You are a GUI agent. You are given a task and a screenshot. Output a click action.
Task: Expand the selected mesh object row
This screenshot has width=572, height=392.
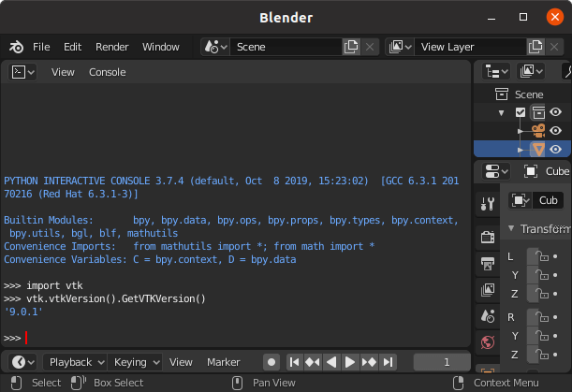[521, 150]
